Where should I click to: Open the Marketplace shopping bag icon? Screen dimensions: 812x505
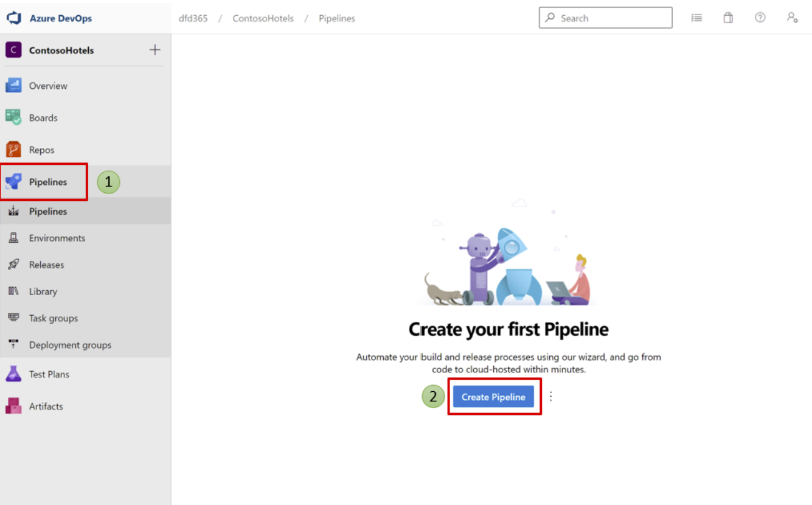[x=728, y=18]
